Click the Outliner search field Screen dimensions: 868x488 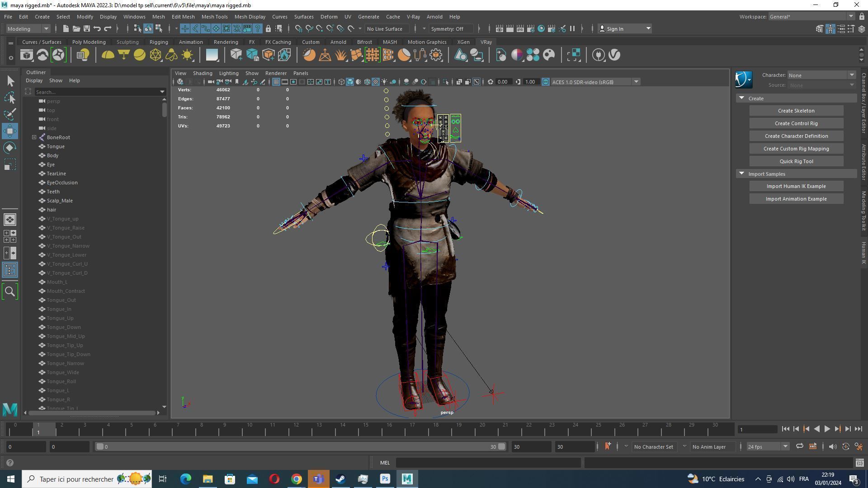pos(100,92)
